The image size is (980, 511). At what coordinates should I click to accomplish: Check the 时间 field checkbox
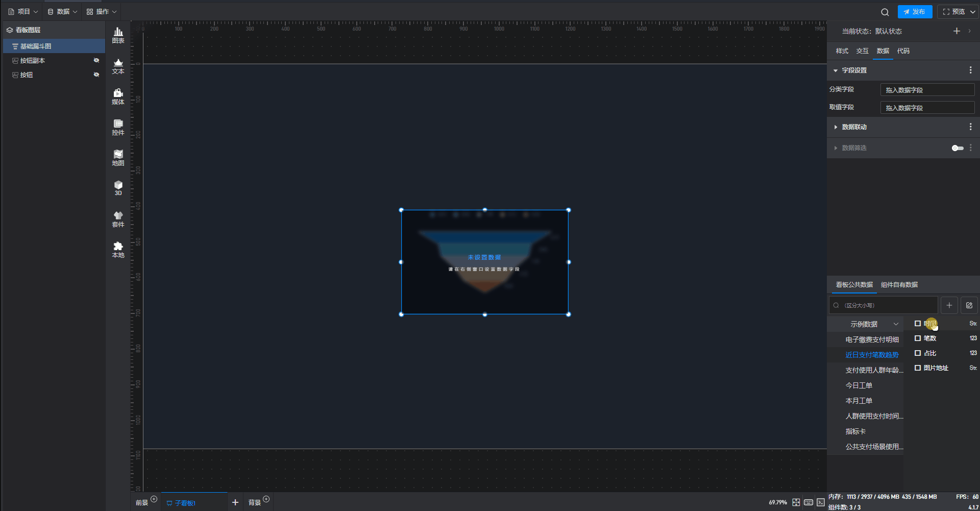point(918,324)
